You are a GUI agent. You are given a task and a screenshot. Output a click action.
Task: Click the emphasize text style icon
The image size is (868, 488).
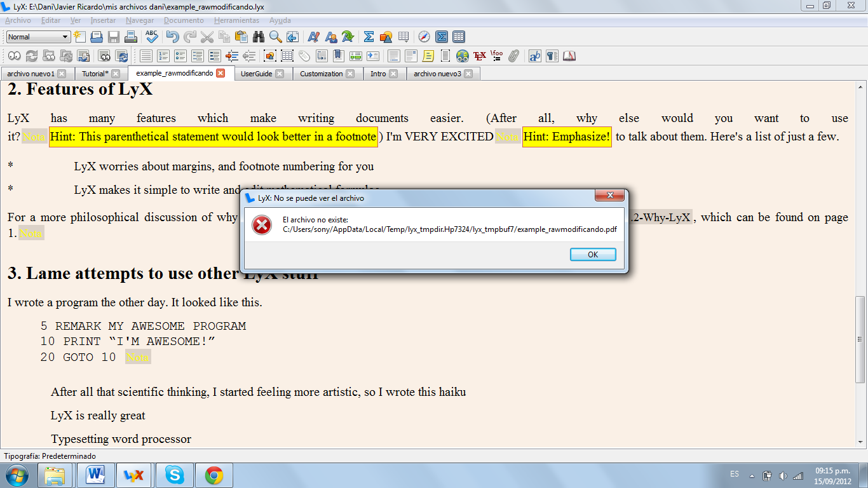(x=313, y=37)
